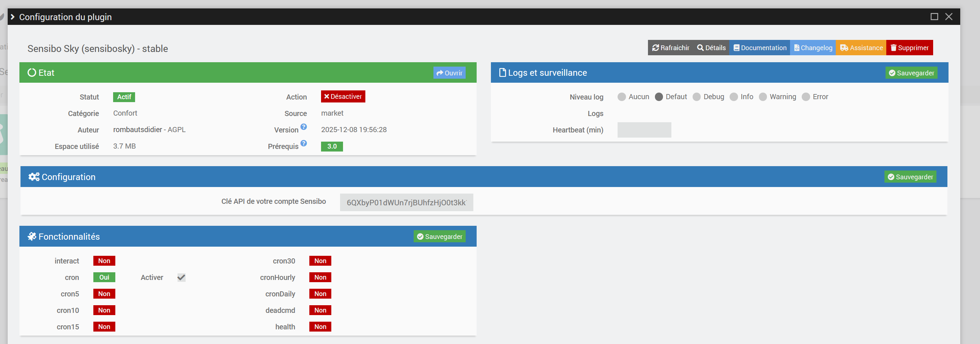Click the Prérequis help question icon
This screenshot has width=980, height=344.
pyautogui.click(x=303, y=143)
